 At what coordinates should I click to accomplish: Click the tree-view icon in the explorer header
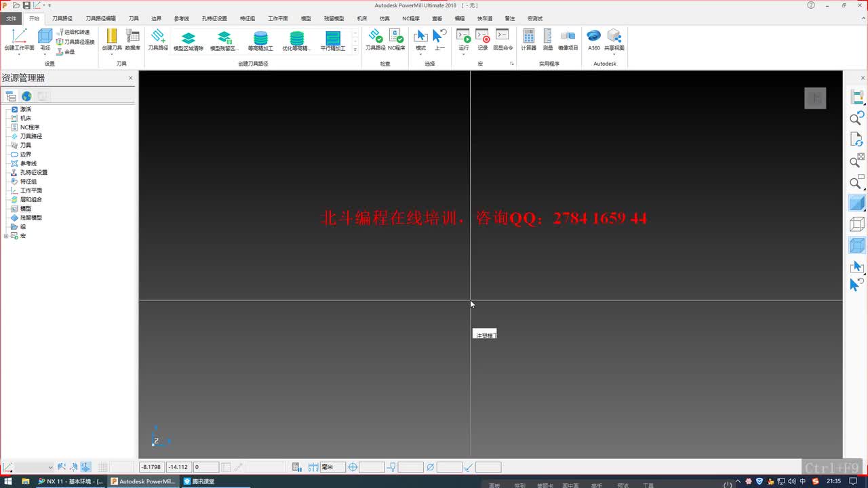pos(10,96)
